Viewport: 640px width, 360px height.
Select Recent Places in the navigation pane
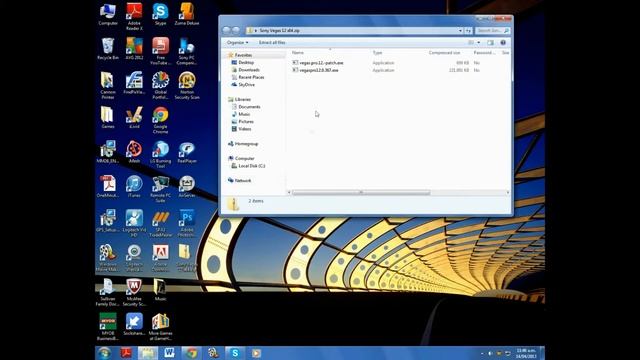251,77
